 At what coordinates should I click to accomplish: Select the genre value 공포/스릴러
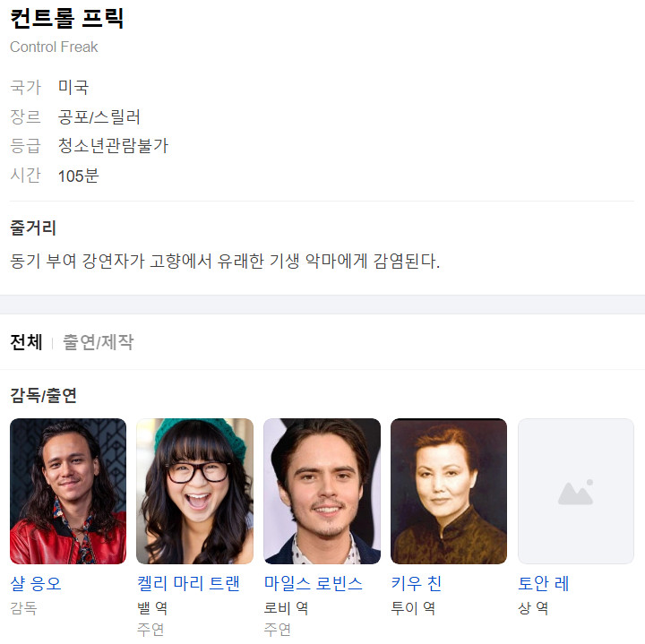coord(99,116)
